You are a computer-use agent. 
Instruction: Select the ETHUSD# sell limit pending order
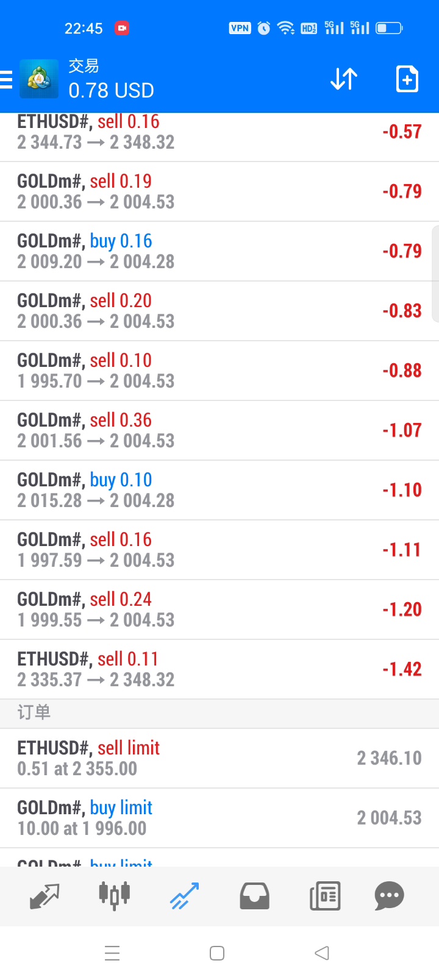pos(220,758)
